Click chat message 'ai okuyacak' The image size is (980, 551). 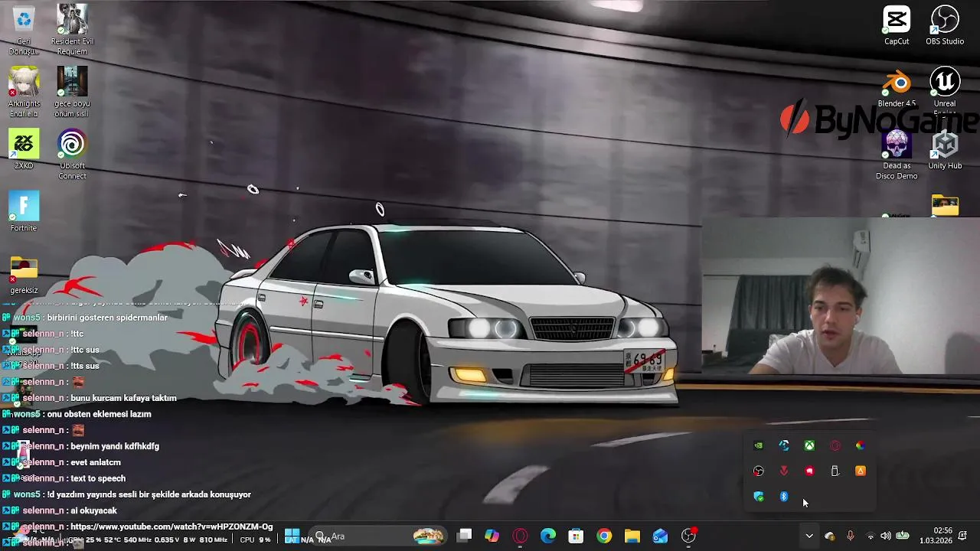click(x=93, y=510)
